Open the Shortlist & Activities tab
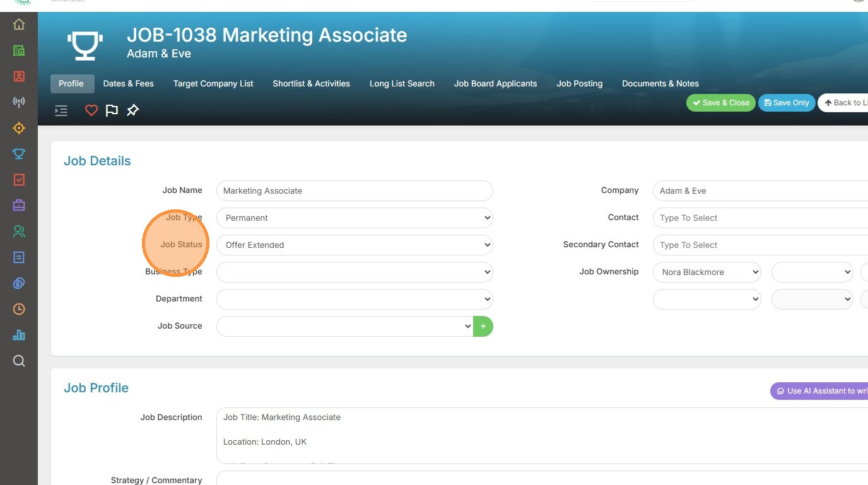 pyautogui.click(x=311, y=83)
